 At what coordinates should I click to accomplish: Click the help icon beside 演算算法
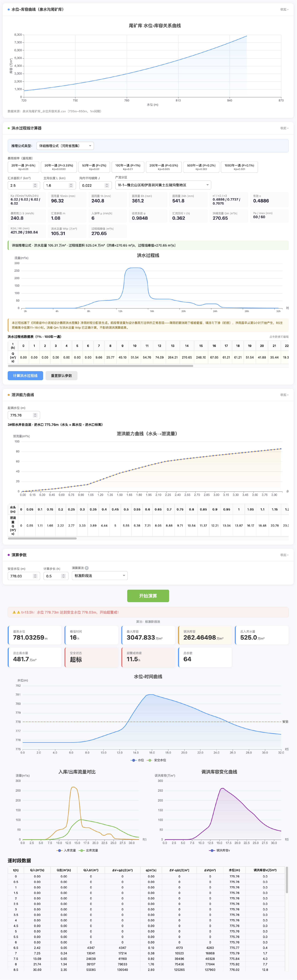click(87, 568)
